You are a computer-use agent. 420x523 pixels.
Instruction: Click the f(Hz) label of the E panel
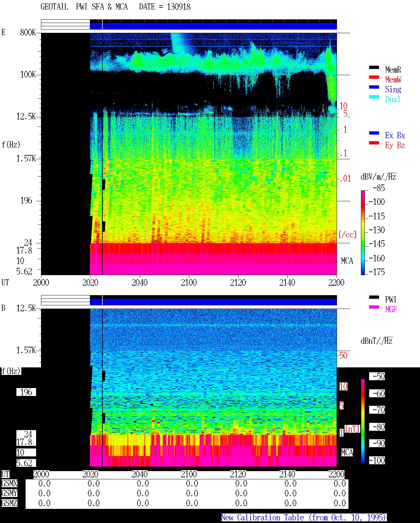11,144
